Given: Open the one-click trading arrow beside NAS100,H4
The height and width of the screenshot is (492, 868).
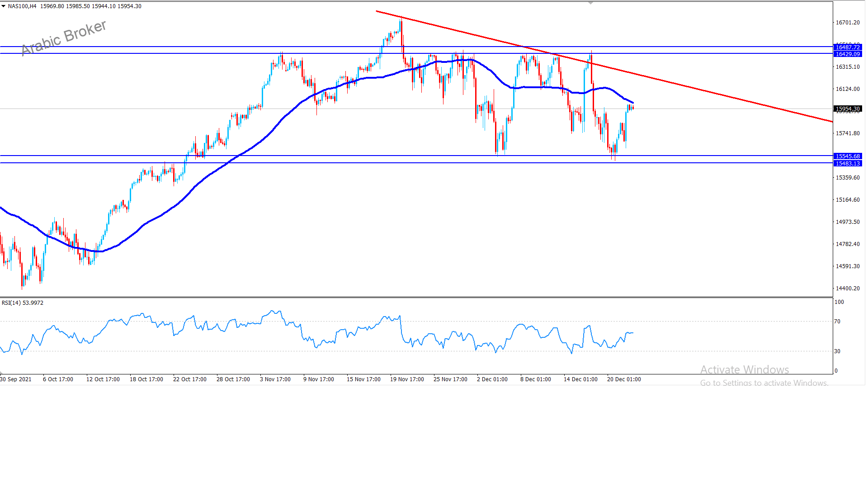Looking at the screenshot, I should [x=4, y=6].
